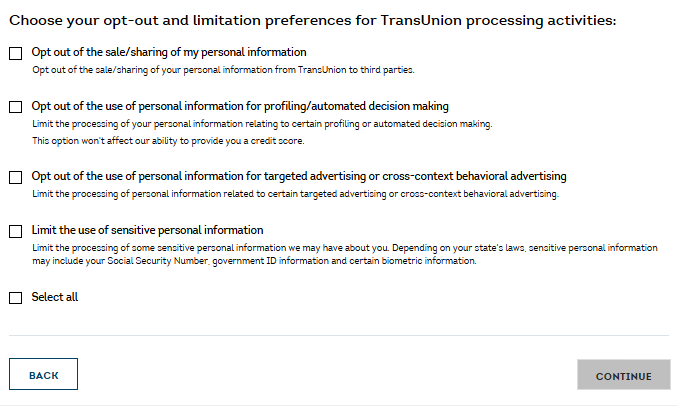Click the Social Security Number description line
677x406 pixels.
[253, 262]
